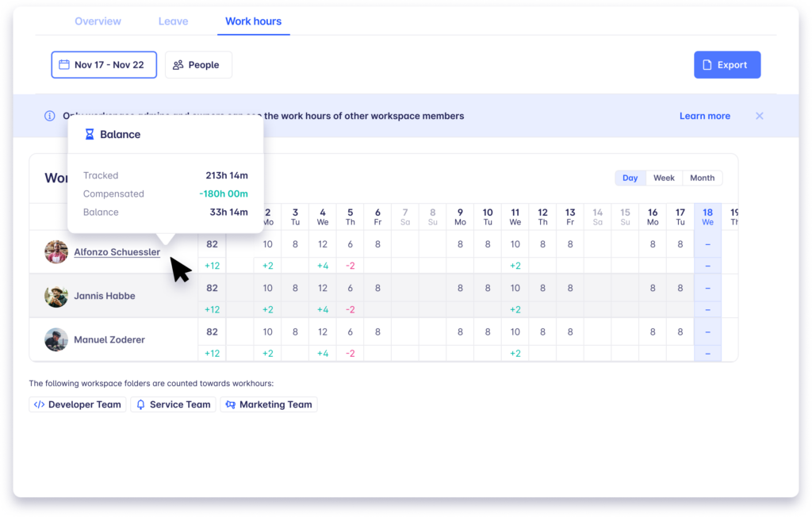
Task: Click the hourglass icon beside Balance
Action: coord(90,135)
